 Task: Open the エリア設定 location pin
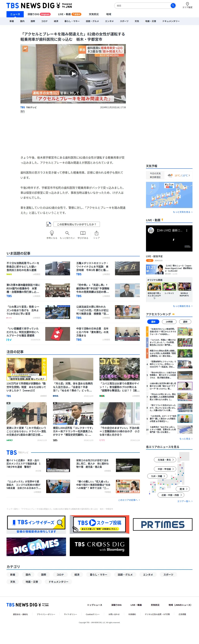[187, 5]
